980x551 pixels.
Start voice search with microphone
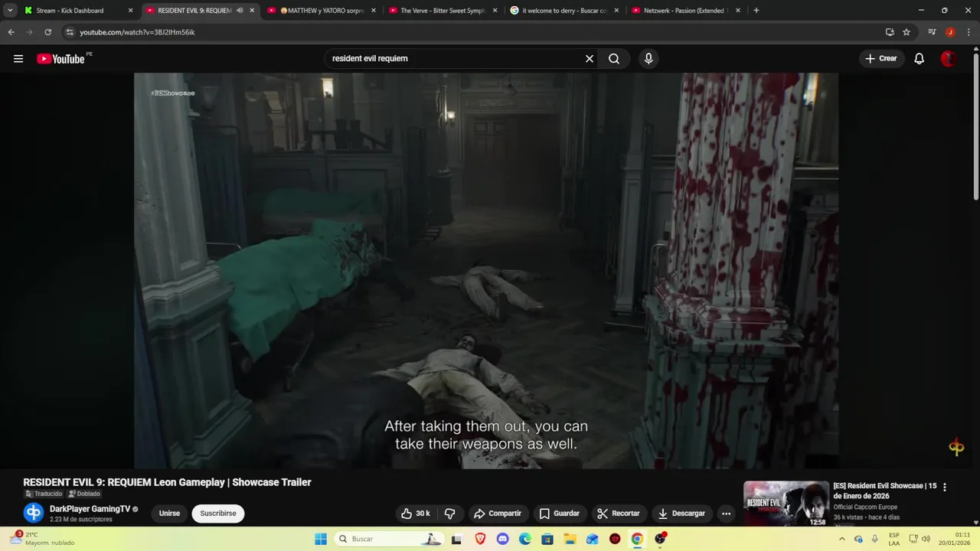(x=648, y=58)
